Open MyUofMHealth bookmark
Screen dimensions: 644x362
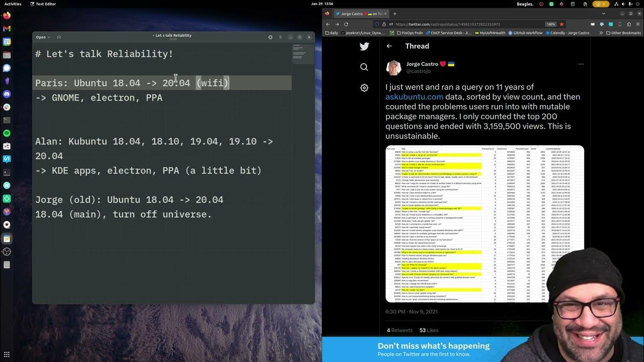[x=490, y=33]
